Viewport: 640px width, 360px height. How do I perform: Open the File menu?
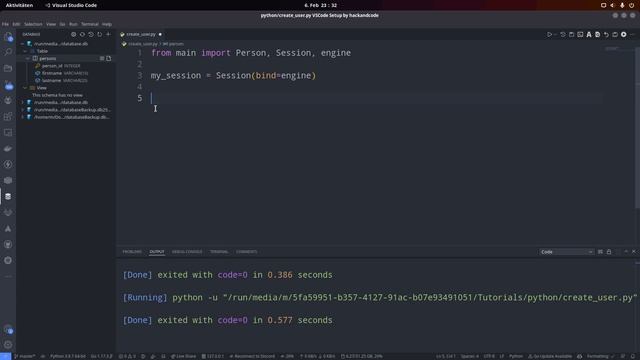[x=5, y=24]
